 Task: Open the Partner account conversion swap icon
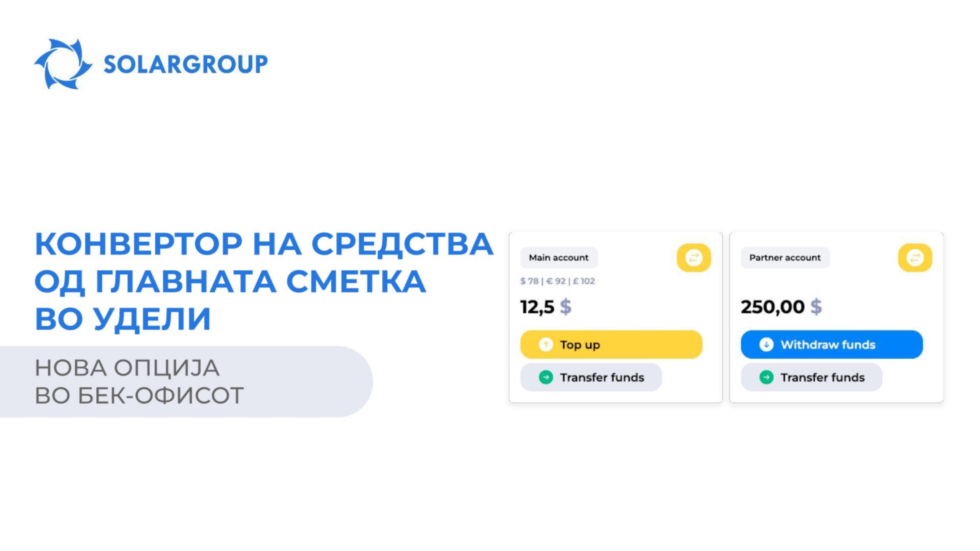click(915, 258)
